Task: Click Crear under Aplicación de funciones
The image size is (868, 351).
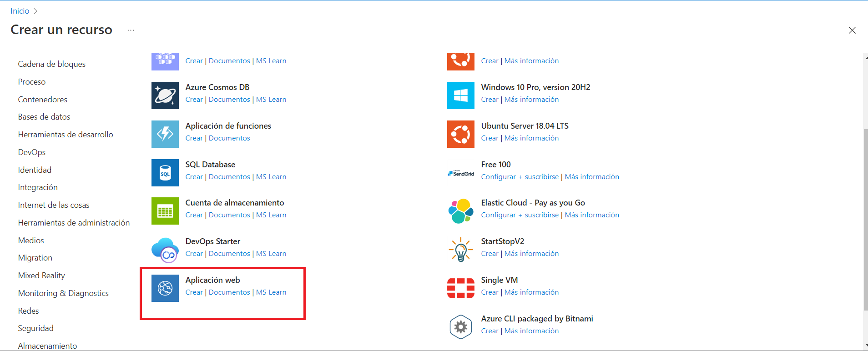Action: pos(194,138)
